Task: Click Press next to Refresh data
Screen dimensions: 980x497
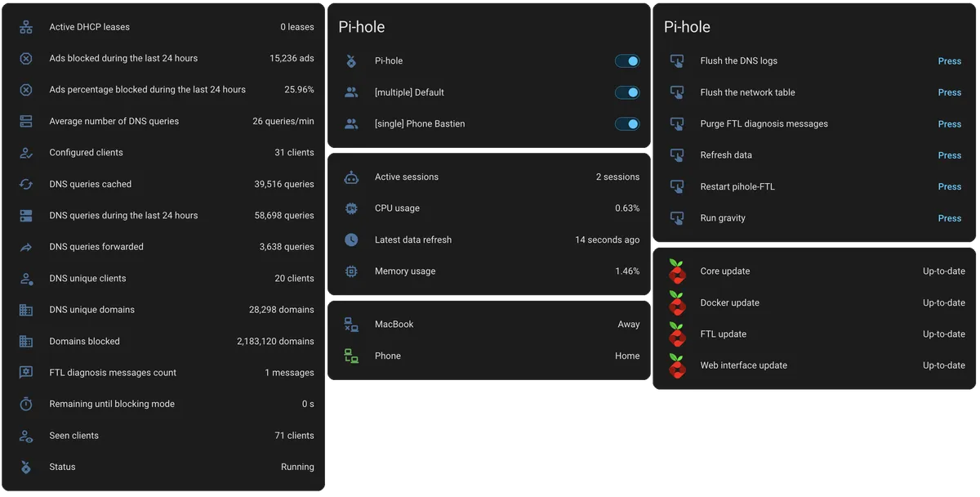Action: tap(950, 155)
